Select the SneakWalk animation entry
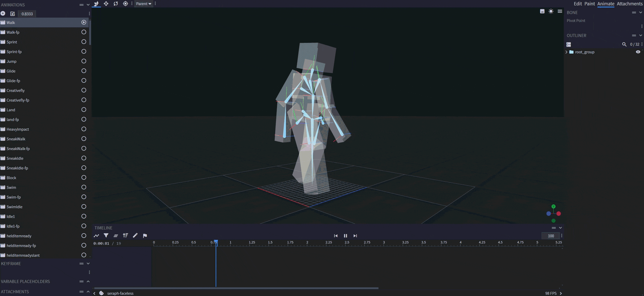The height and width of the screenshot is (296, 644). pos(16,139)
